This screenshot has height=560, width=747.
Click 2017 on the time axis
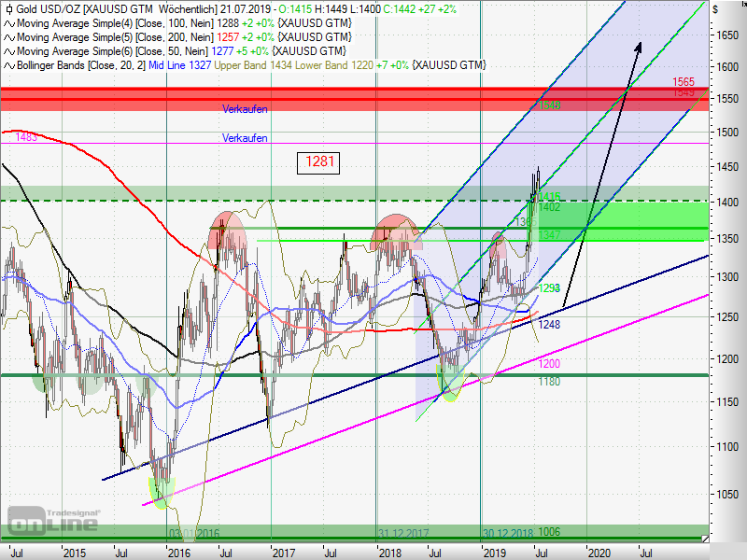284,553
